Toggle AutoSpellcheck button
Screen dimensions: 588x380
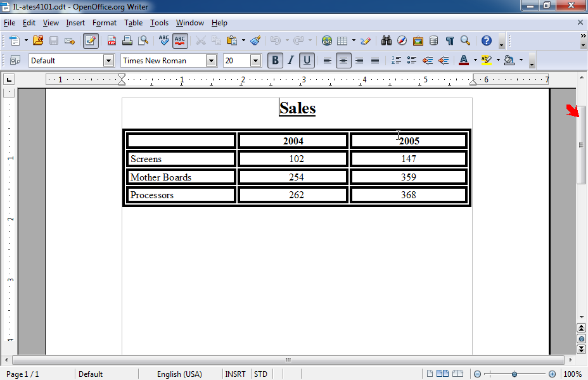[x=180, y=41]
